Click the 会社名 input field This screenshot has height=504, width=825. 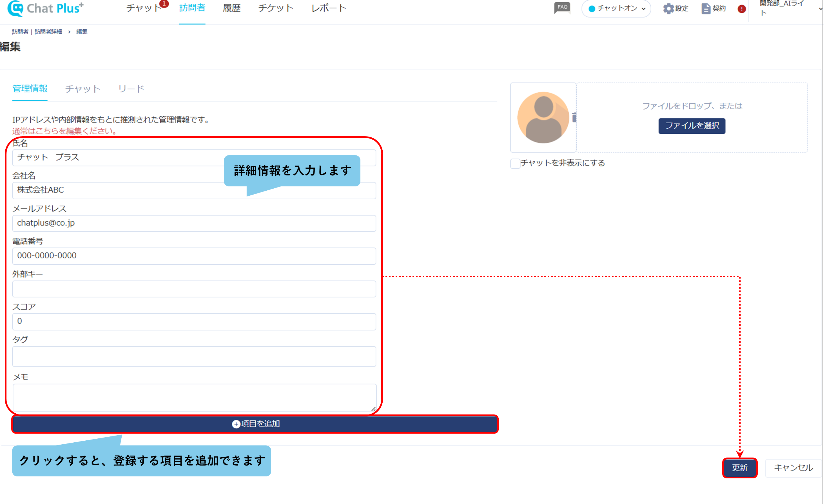pyautogui.click(x=194, y=190)
